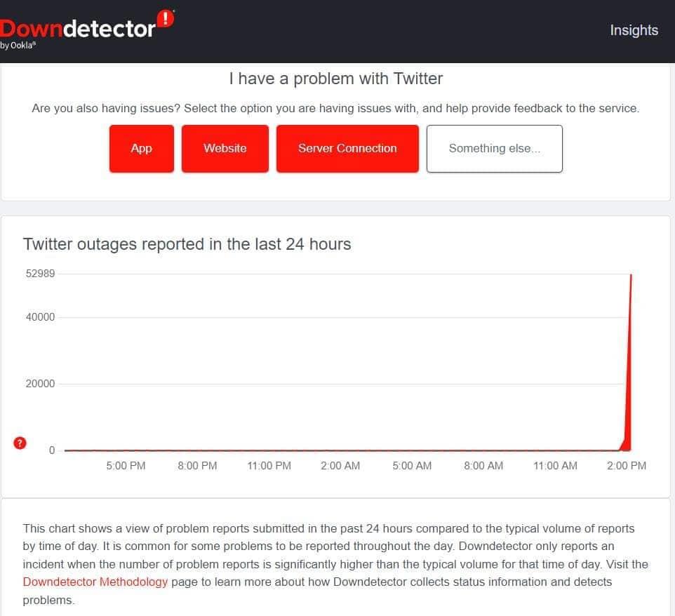Report a problem with the Website
The image size is (675, 616).
225,149
